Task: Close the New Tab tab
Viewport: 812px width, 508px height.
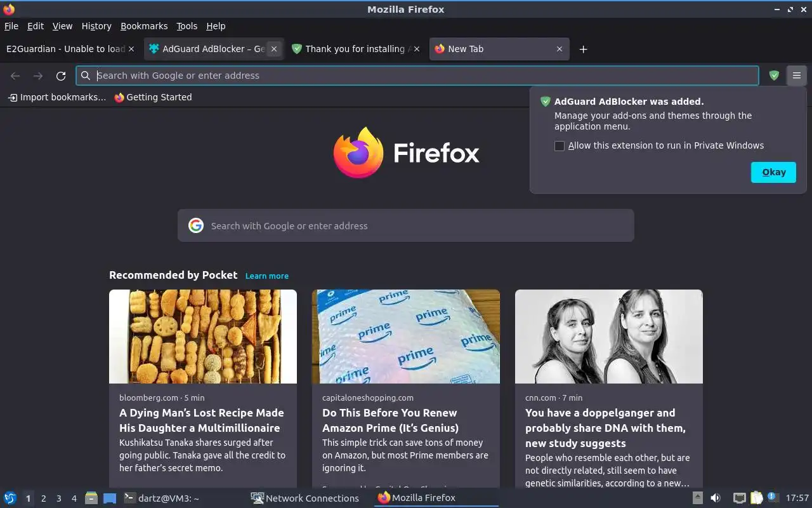Action: 560,49
